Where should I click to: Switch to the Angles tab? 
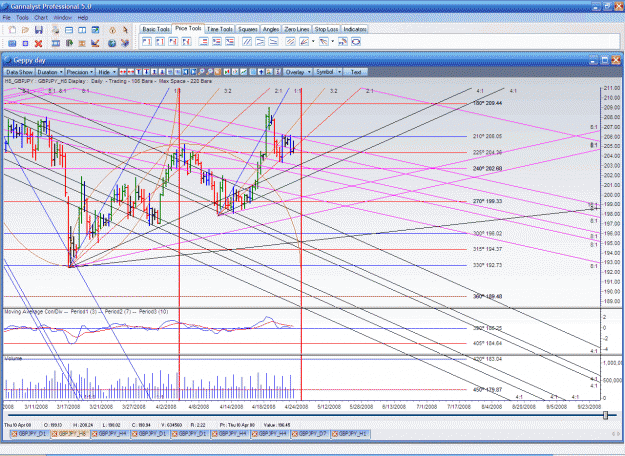271,29
